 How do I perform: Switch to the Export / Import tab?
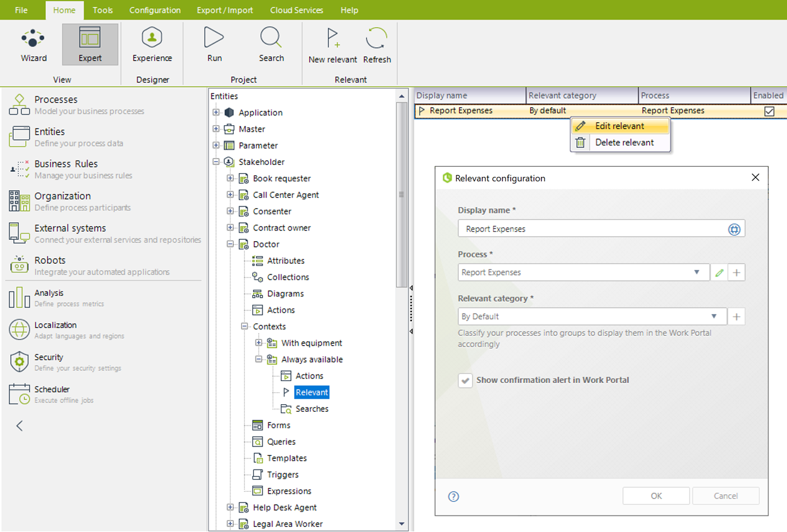(225, 10)
